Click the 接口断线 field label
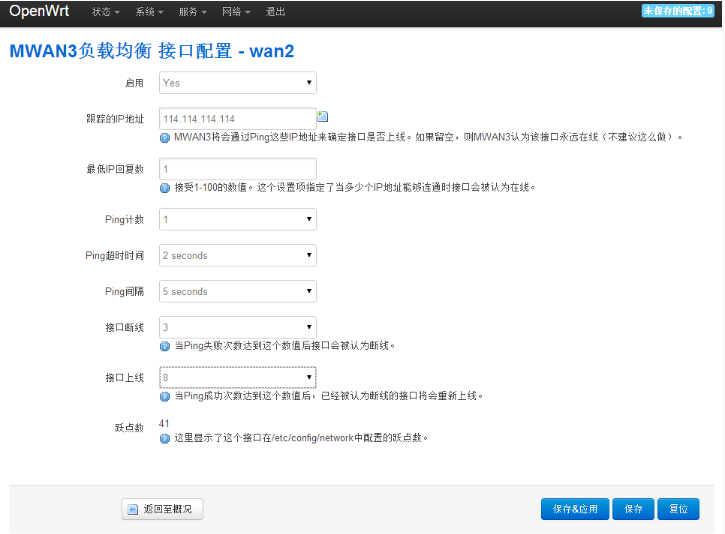The width and height of the screenshot is (725, 534). 125,328
